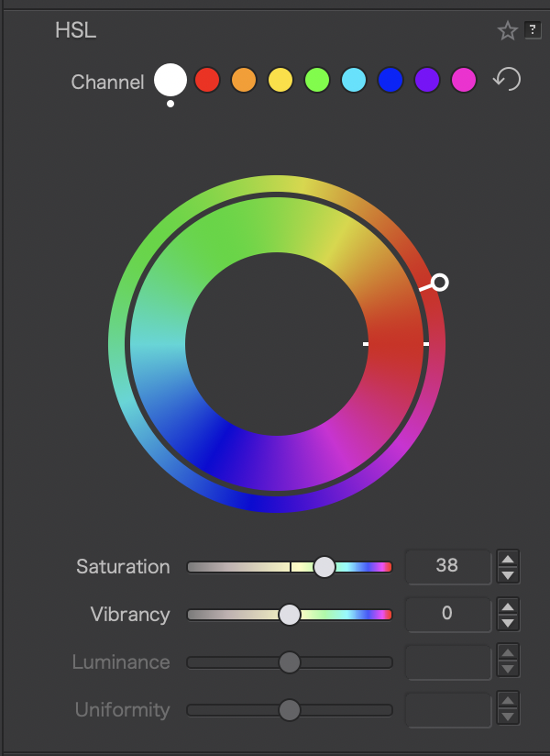The image size is (550, 756).
Task: Select the red channel swatch
Action: (x=207, y=80)
